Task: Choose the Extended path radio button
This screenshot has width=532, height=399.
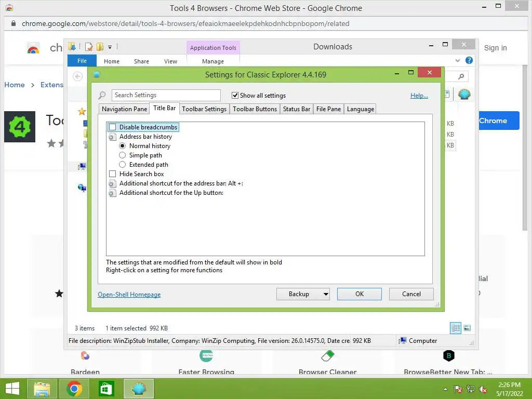Action: click(123, 165)
